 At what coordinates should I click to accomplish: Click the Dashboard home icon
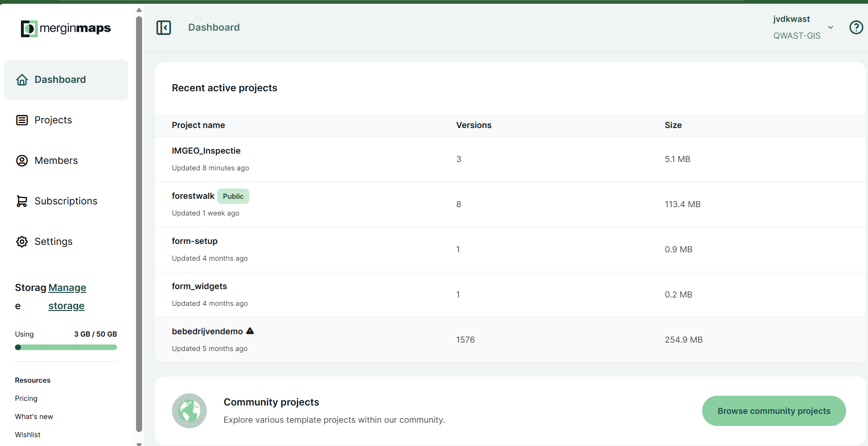coord(22,80)
